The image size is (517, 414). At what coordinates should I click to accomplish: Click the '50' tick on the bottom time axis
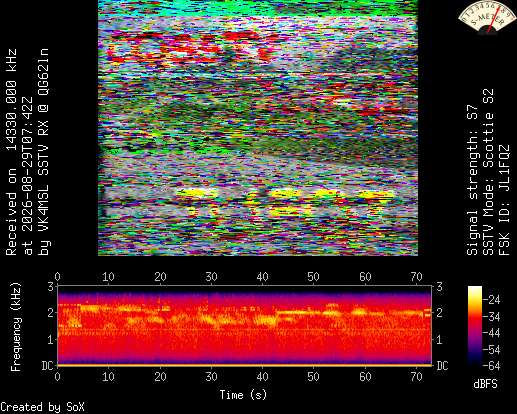[314, 377]
